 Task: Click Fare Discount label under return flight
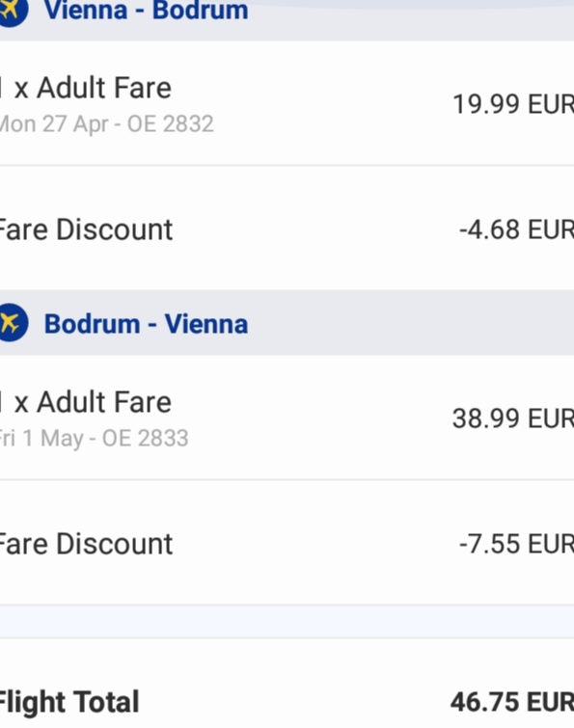[x=86, y=544]
